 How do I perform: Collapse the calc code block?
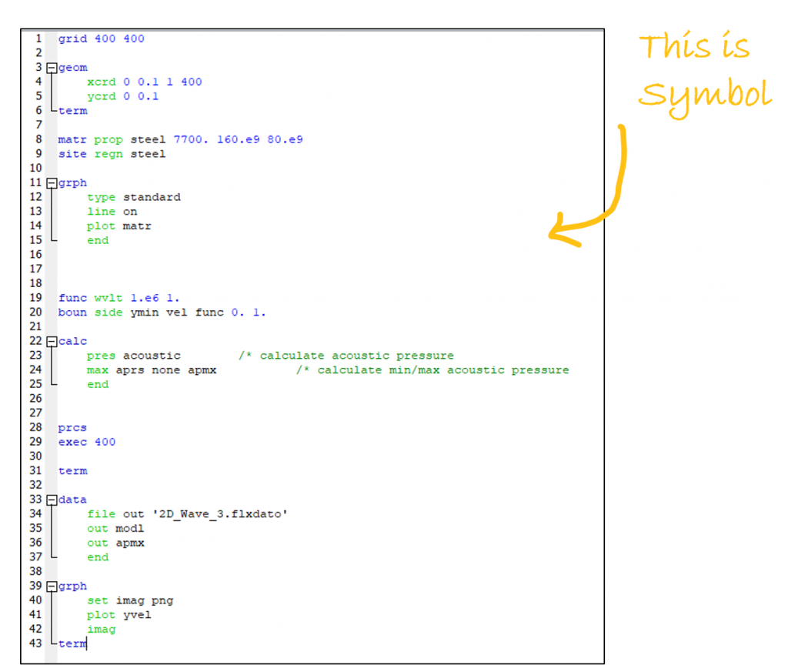click(52, 340)
